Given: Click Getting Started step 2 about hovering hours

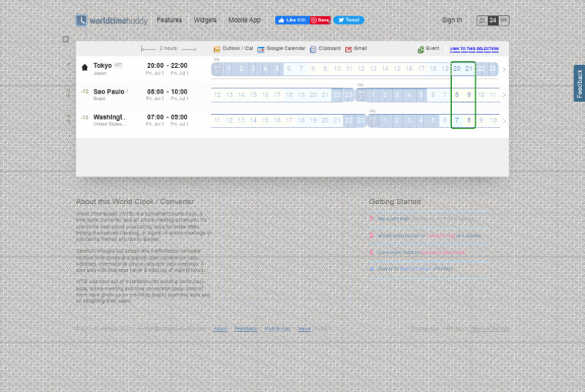Looking at the screenshot, I should coord(429,236).
